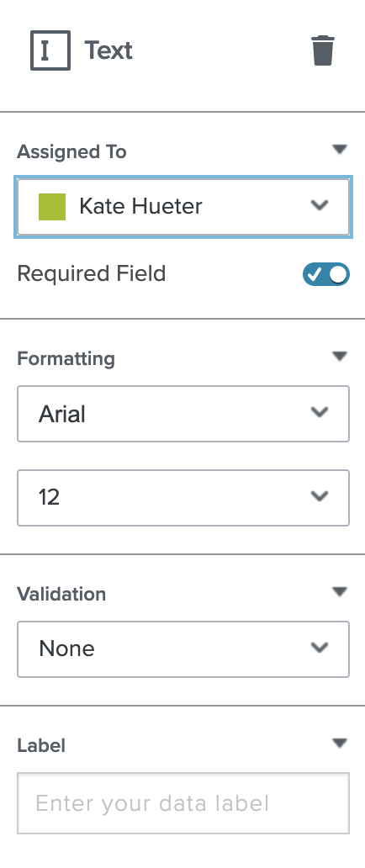
Task: Collapse the Formatting section arrow
Action: coord(340,356)
